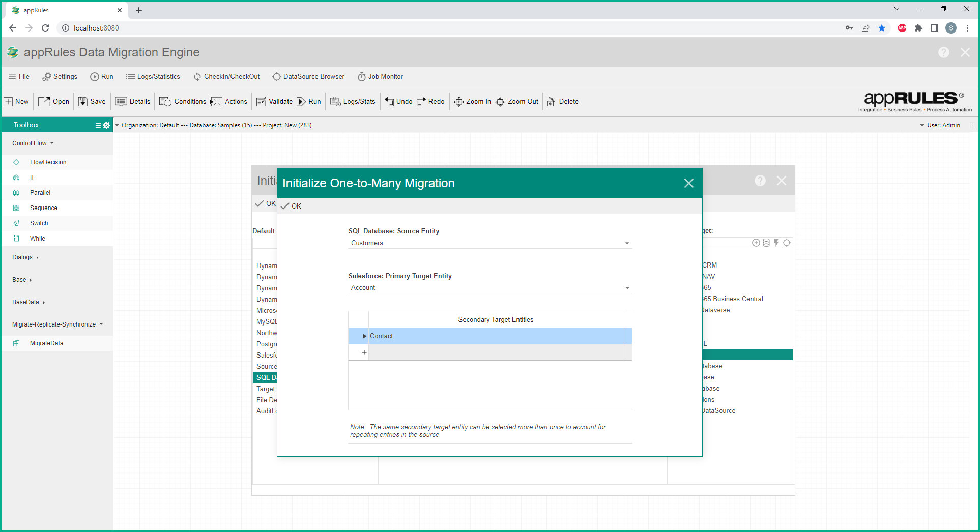Click the Save toolbar icon
The height and width of the screenshot is (532, 980).
tap(83, 102)
